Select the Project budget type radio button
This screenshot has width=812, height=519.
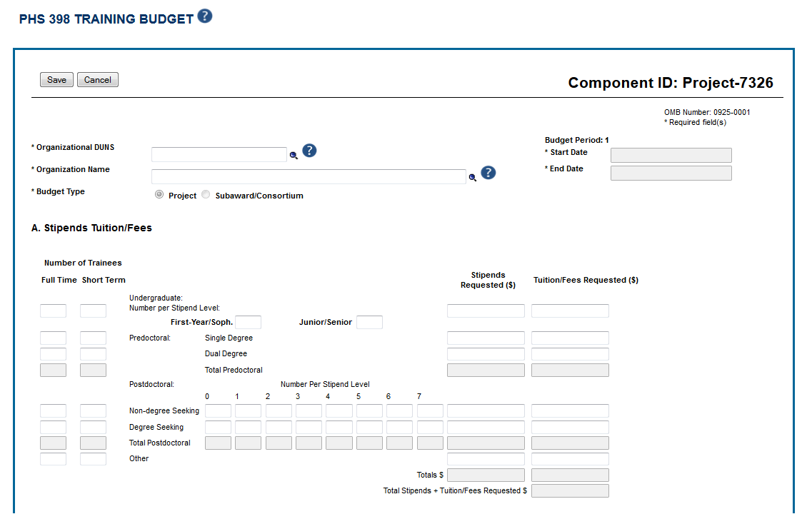(x=159, y=195)
